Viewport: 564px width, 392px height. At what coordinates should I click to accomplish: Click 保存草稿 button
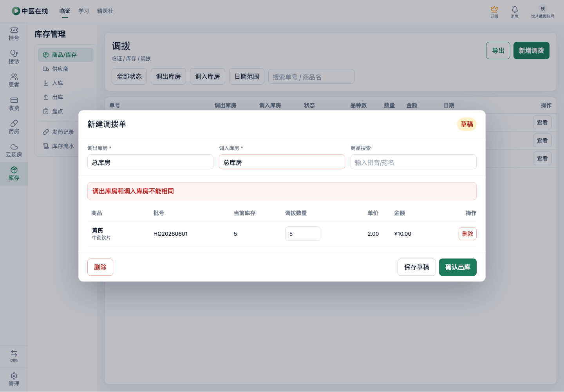[x=417, y=267]
